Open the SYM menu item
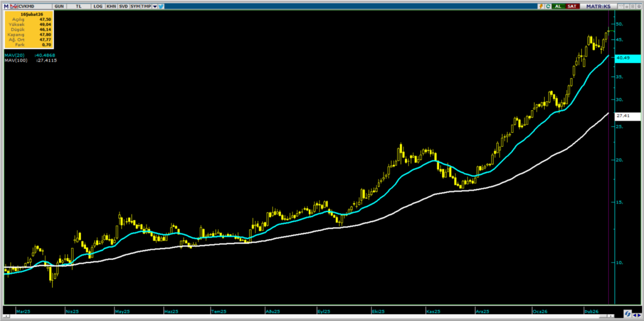Screen dimensions: 644x321 point(135,6)
